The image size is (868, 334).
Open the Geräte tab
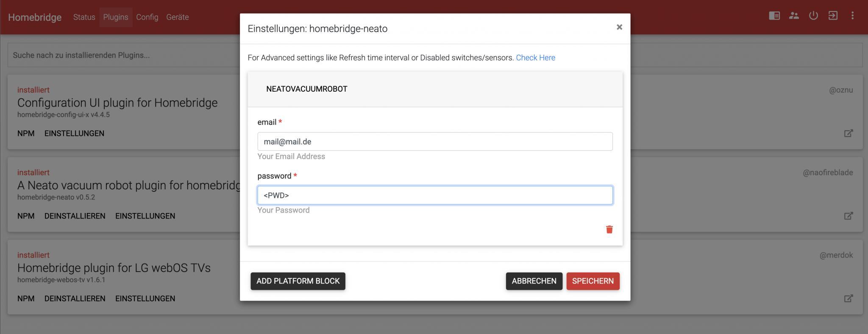click(x=177, y=17)
